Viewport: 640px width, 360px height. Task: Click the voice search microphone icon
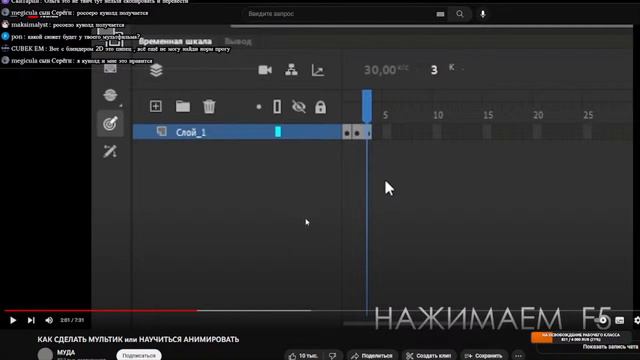[483, 14]
